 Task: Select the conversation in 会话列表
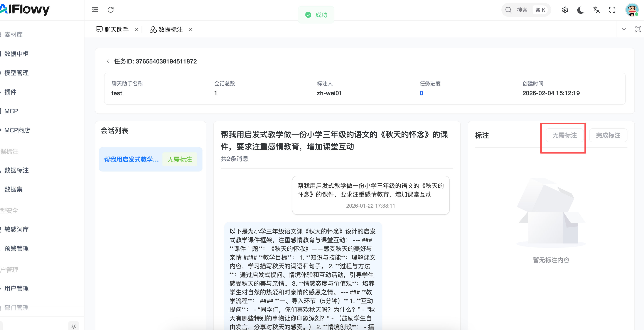tap(131, 159)
